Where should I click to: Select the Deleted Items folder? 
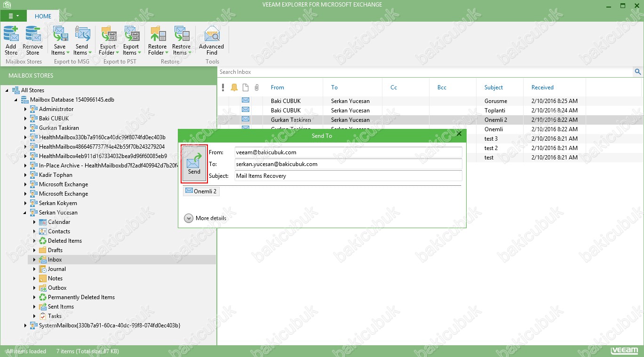click(x=64, y=241)
